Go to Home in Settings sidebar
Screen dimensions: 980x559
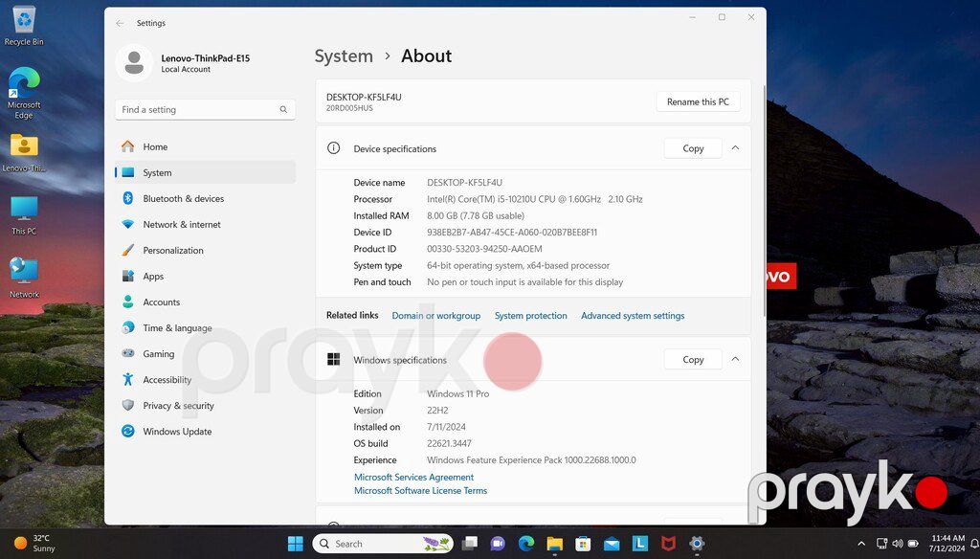[205, 146]
